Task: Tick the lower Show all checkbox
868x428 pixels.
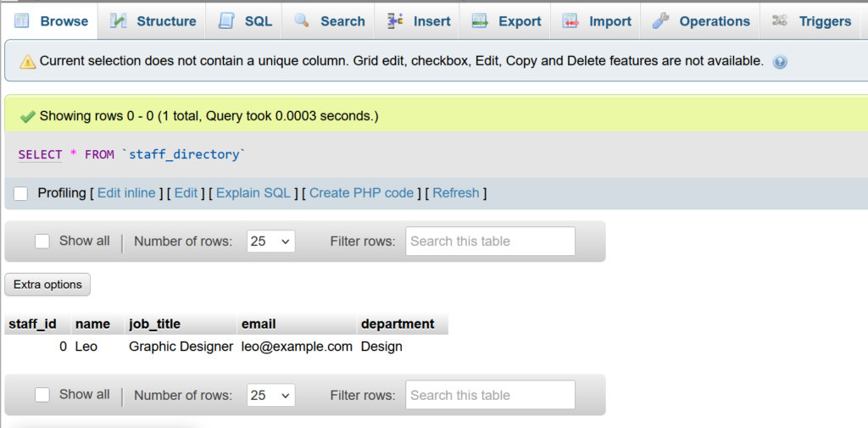Action: coord(42,395)
